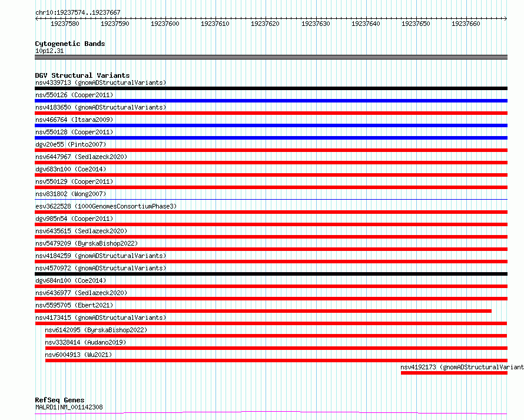
Task: Click the blue bar for nsv550126
Action: pos(271,101)
